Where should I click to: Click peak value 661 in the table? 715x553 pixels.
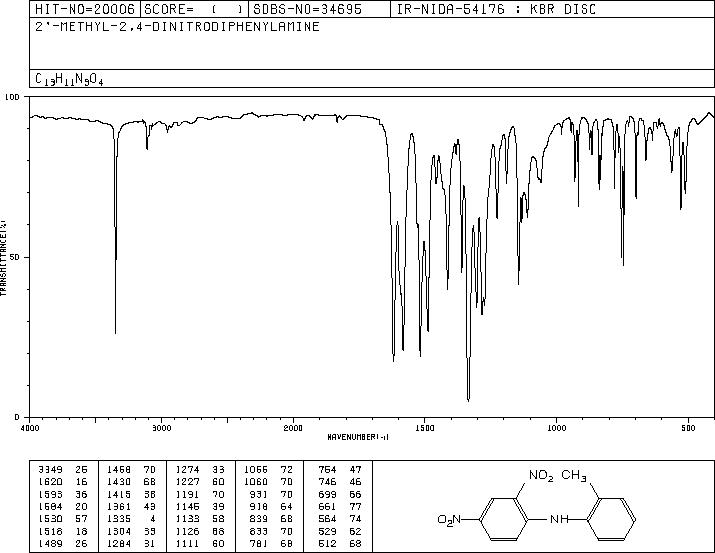(327, 506)
